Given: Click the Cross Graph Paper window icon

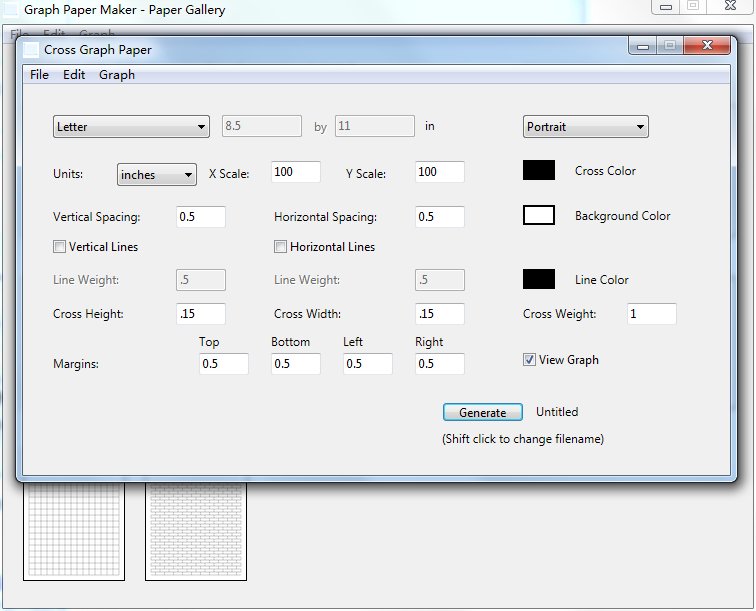Looking at the screenshot, I should pyautogui.click(x=31, y=50).
